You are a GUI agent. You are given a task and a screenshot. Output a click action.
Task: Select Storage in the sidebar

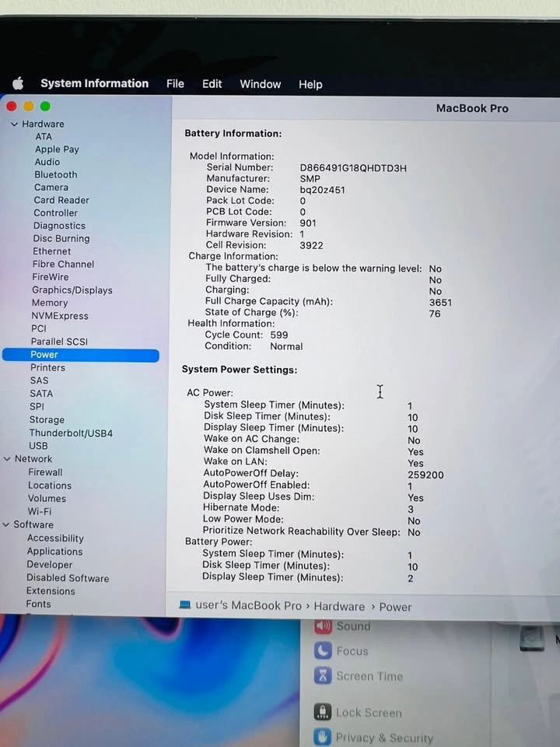click(x=47, y=420)
